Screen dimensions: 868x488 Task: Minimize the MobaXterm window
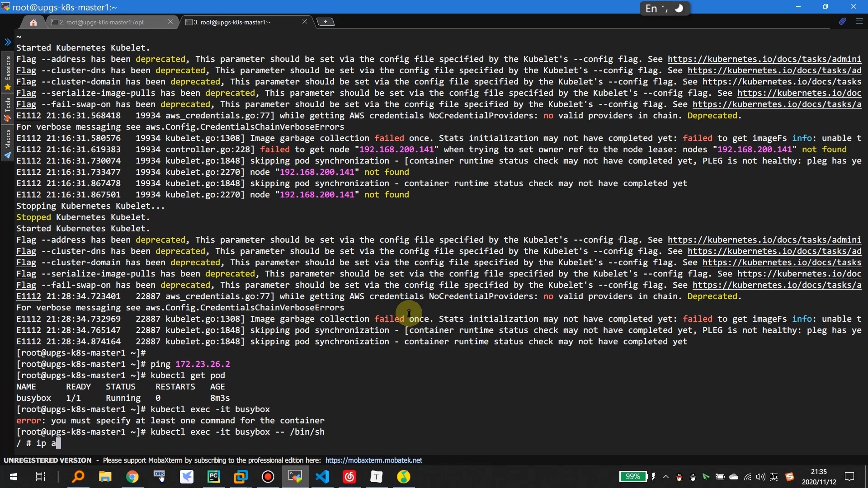(798, 7)
